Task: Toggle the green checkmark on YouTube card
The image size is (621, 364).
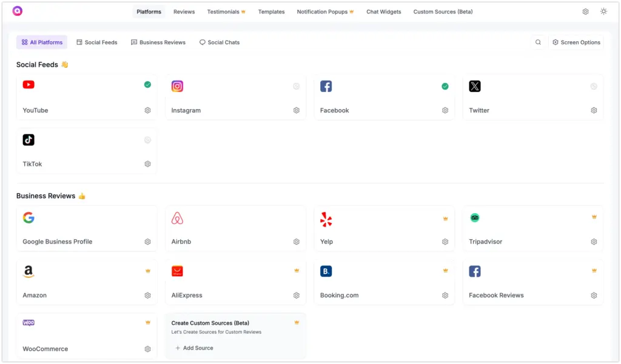Action: point(147,86)
